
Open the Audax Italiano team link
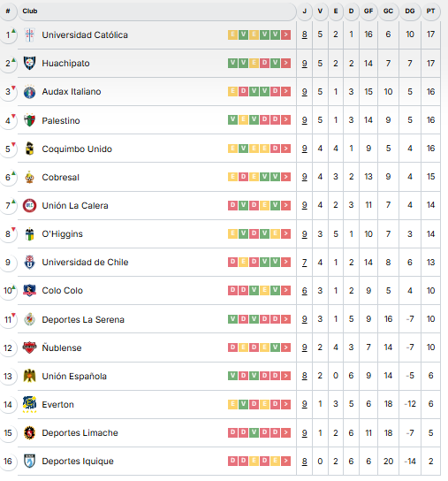point(72,91)
